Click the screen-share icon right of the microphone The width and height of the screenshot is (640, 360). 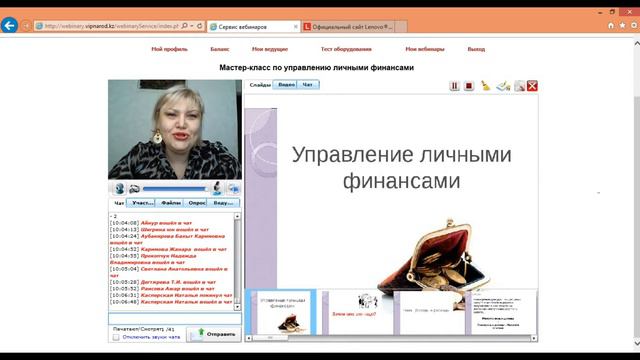tap(234, 189)
